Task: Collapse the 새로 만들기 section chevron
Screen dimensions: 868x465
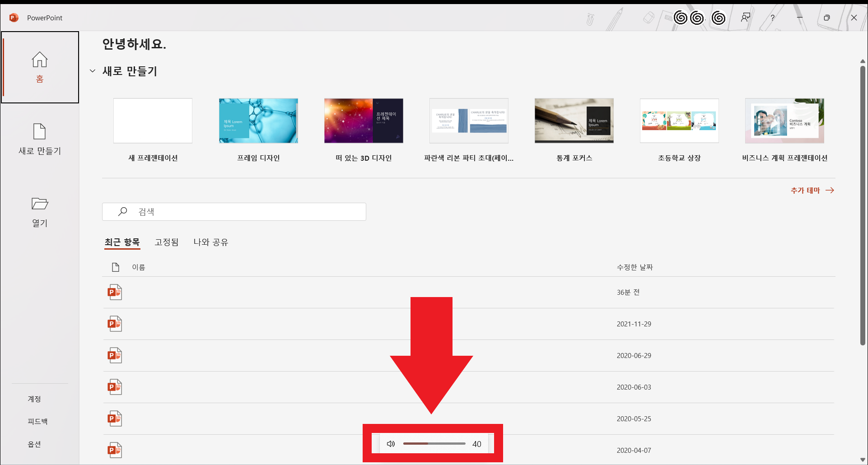Action: [93, 71]
